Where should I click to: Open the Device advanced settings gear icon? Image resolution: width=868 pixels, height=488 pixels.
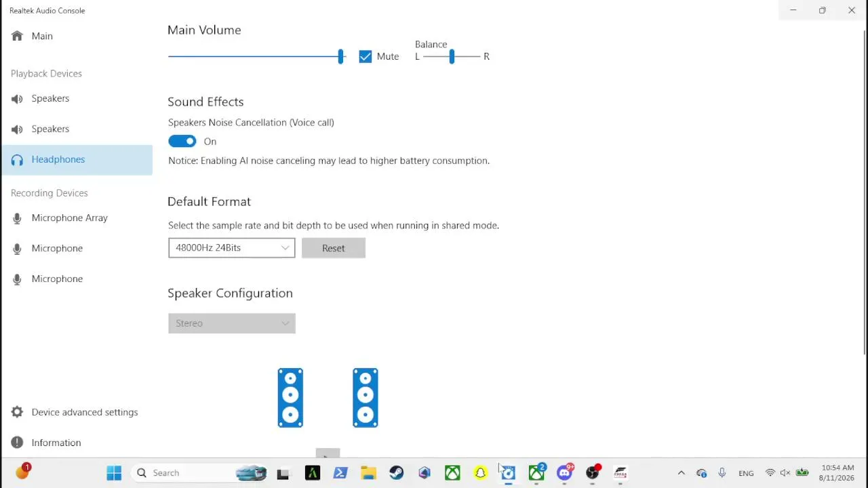tap(17, 412)
